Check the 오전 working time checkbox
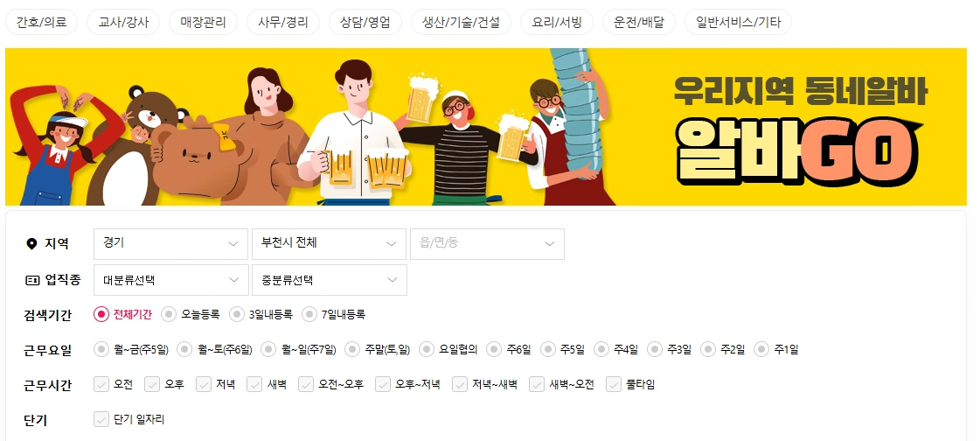Viewport: 980px width, 441px height. (x=101, y=384)
